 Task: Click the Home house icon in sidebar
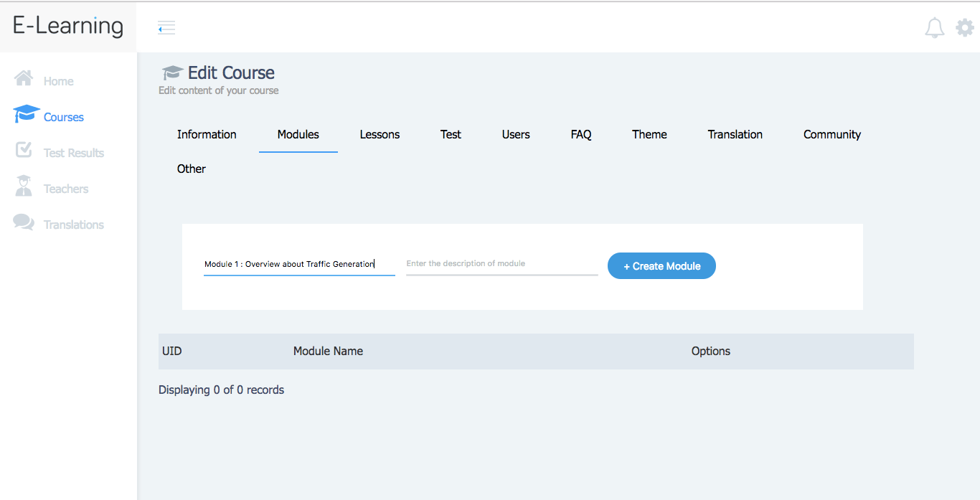coord(24,78)
